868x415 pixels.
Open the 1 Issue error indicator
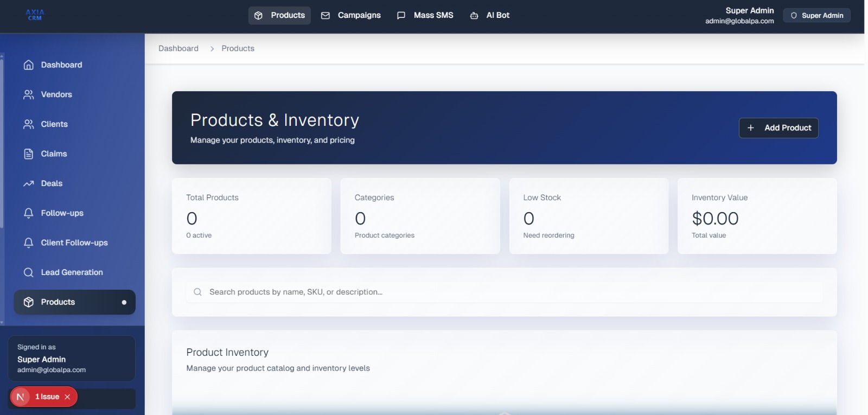[47, 397]
